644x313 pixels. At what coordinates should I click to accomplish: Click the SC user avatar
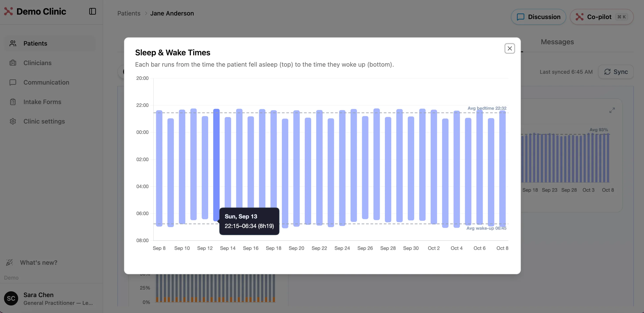[11, 298]
